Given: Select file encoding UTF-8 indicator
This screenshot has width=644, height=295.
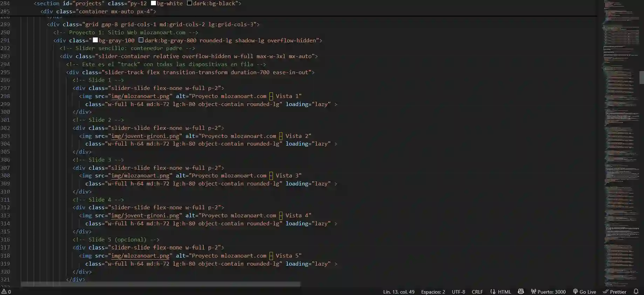Looking at the screenshot, I should [458, 292].
